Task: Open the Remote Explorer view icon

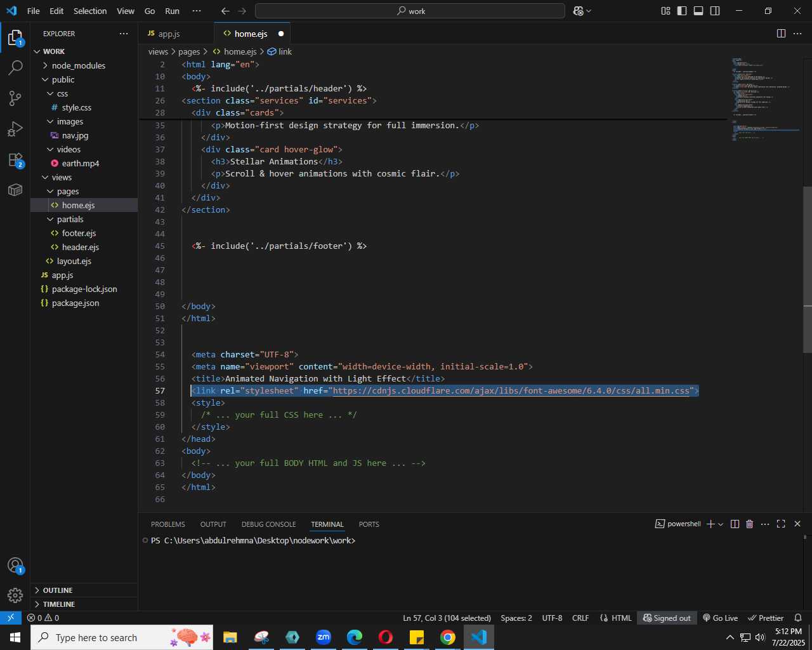Action: [15, 190]
